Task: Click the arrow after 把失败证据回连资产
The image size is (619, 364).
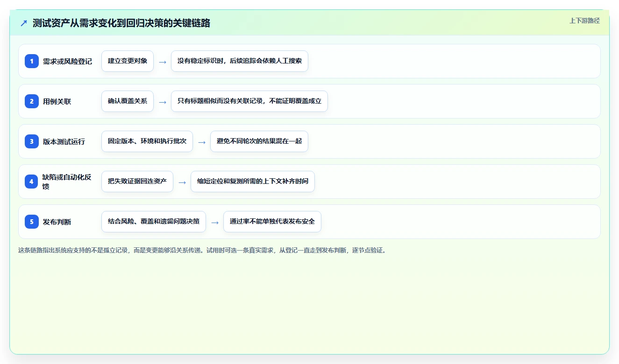Action: tap(182, 182)
